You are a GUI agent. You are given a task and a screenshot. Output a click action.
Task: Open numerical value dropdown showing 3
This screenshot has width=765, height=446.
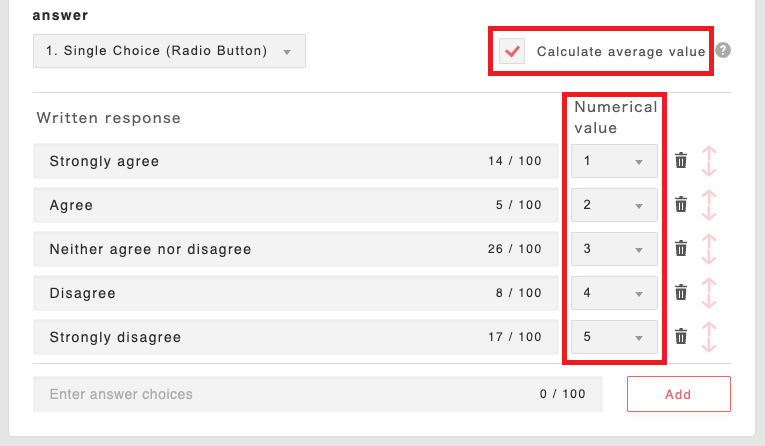click(614, 249)
